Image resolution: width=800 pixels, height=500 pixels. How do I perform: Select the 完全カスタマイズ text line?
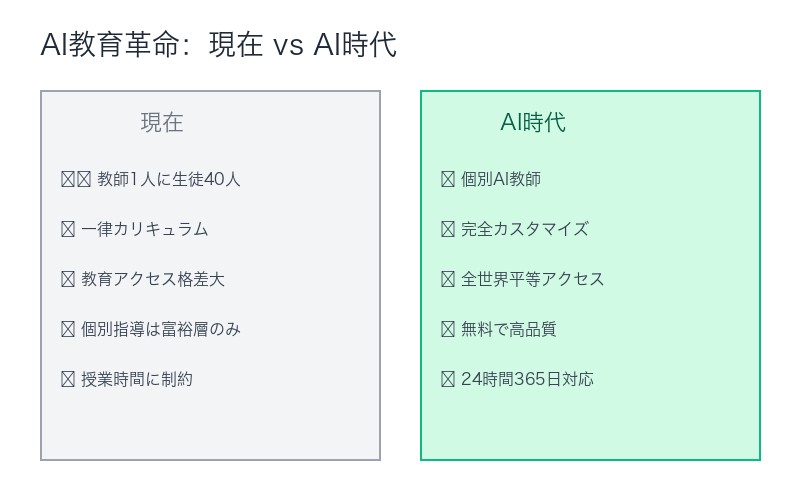pos(525,230)
